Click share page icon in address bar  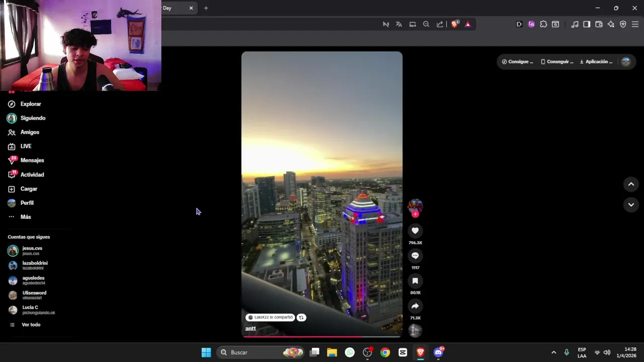(x=440, y=24)
